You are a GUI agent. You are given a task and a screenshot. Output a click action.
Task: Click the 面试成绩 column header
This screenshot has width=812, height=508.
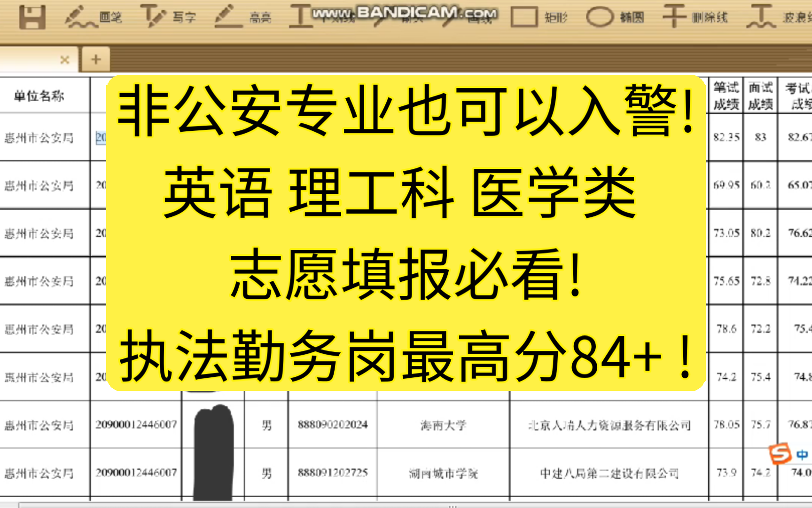(x=761, y=95)
